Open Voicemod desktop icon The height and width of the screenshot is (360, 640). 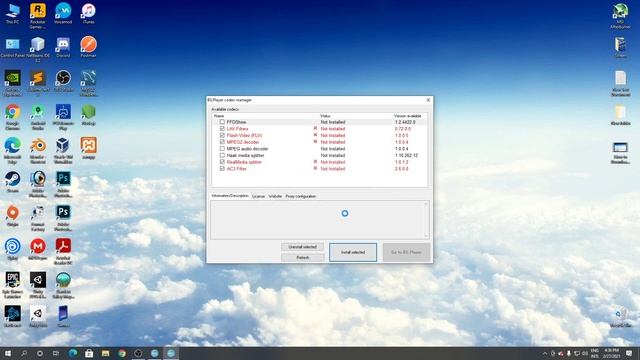(63, 13)
